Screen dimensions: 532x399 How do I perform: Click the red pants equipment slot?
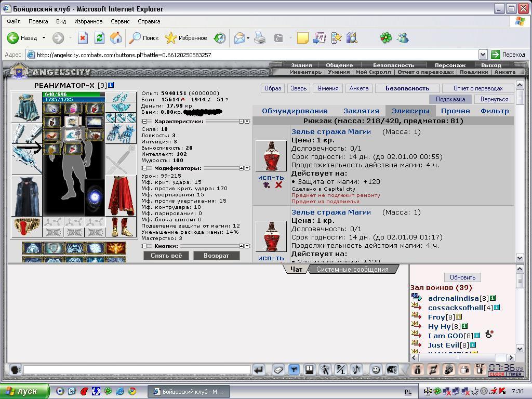121,196
